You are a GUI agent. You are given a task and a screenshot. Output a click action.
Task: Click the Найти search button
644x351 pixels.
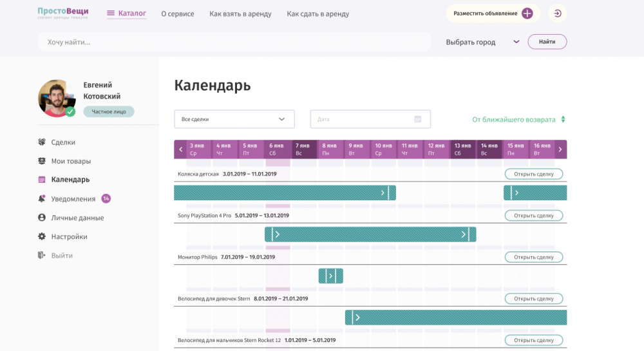[x=547, y=42]
